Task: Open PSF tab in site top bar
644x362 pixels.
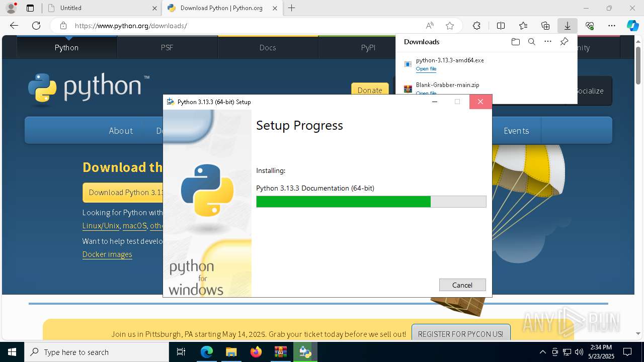Action: (167, 47)
